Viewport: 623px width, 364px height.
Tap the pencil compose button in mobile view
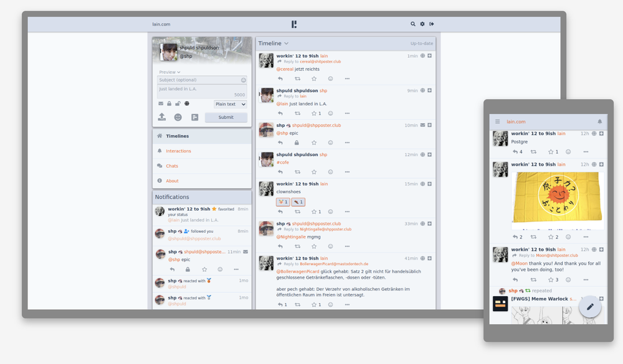tap(590, 307)
